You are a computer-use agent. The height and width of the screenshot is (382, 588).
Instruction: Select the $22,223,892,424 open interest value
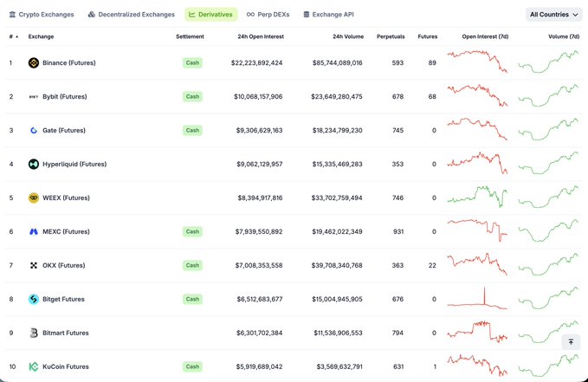(257, 62)
